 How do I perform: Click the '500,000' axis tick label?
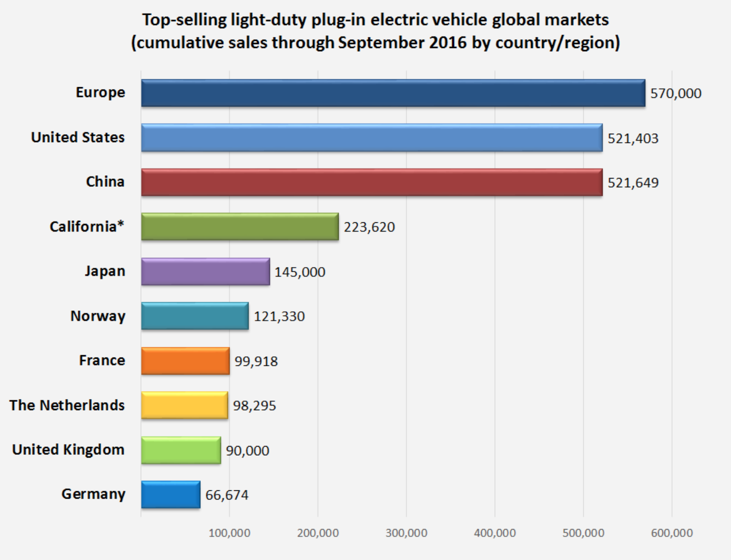click(583, 533)
